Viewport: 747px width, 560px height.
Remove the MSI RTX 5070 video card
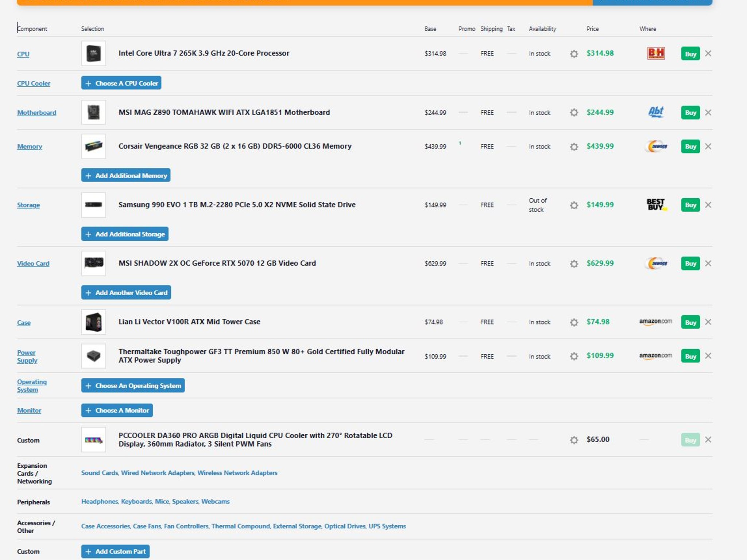(708, 263)
